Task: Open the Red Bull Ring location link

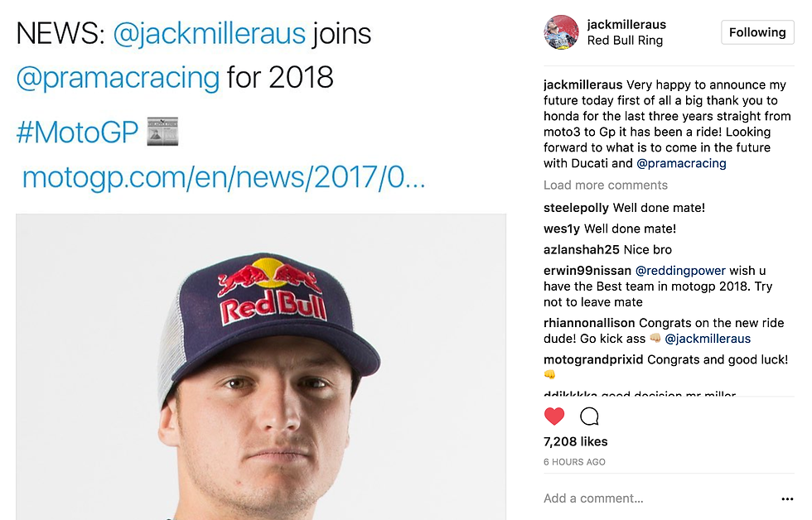Action: 625,41
